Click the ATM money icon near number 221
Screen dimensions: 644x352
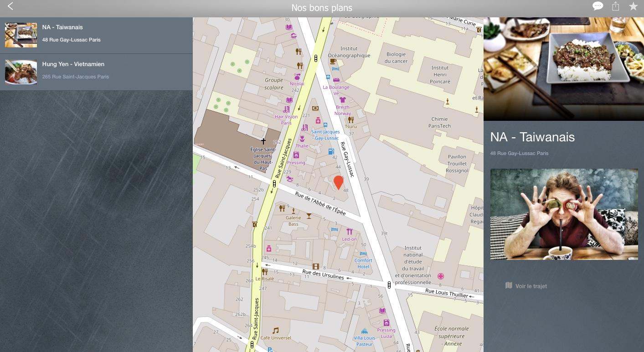(315, 109)
